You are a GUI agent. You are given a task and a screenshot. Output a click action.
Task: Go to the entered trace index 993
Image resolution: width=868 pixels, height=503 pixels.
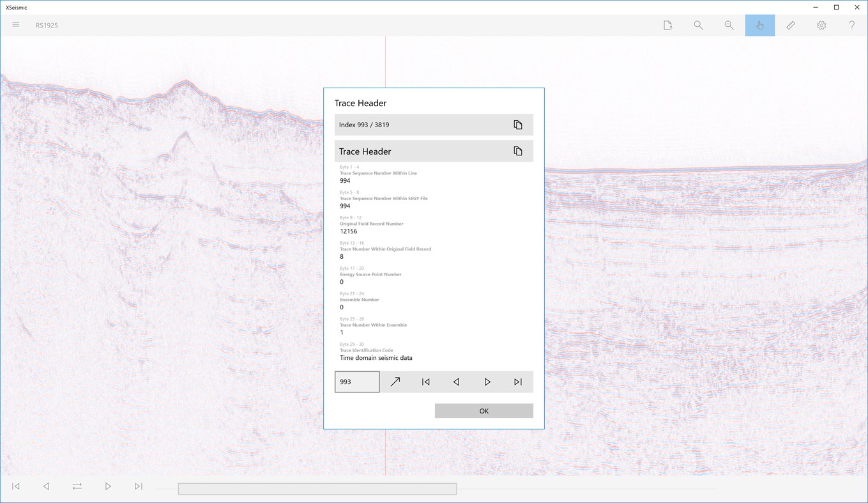pos(395,382)
